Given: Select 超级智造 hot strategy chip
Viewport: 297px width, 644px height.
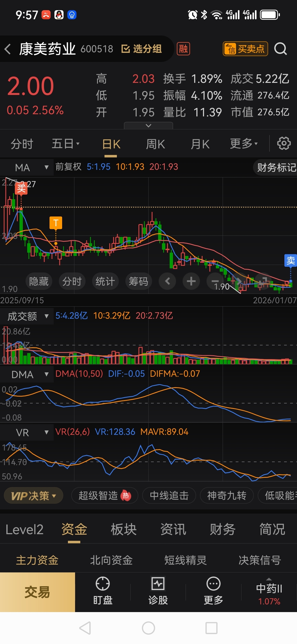Looking at the screenshot, I should click(105, 496).
